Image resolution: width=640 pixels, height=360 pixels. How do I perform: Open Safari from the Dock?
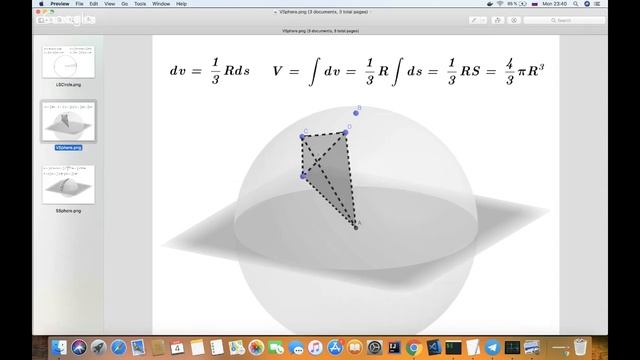(118, 348)
